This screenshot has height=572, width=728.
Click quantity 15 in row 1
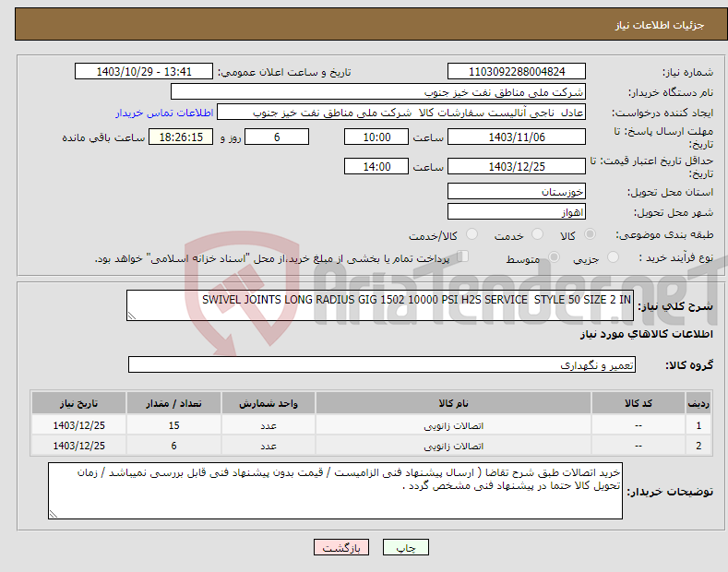(173, 425)
